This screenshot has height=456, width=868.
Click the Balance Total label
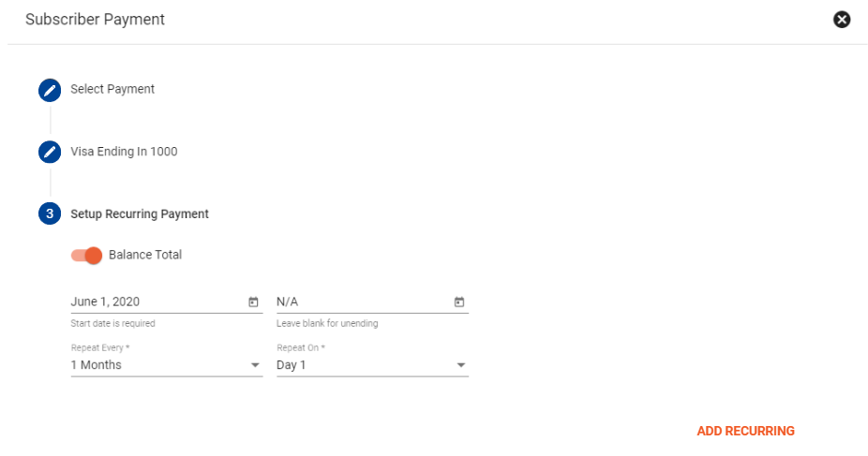(x=145, y=255)
